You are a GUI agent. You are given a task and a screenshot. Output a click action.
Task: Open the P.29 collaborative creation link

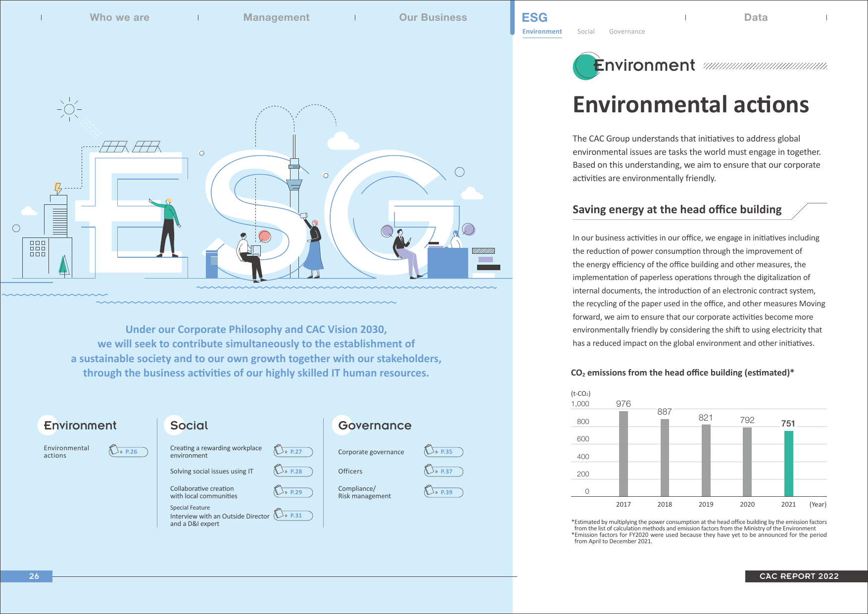click(x=293, y=492)
